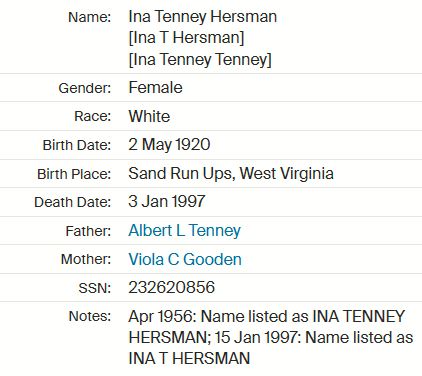
Task: Click the Notes field label
Action: coord(89,316)
